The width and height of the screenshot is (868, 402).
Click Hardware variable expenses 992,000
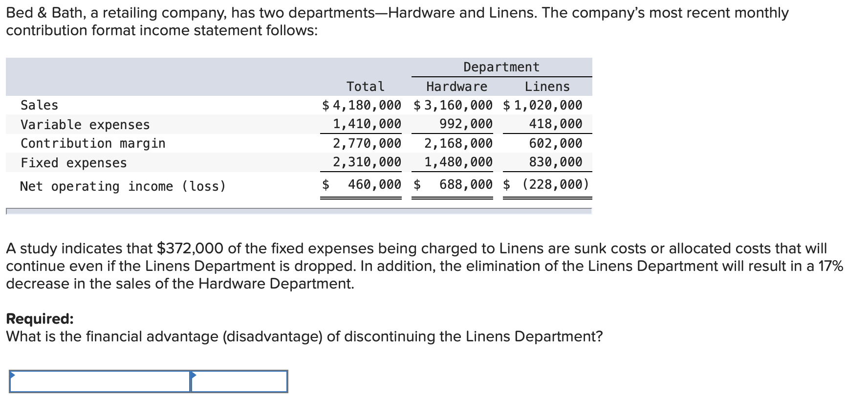click(466, 124)
